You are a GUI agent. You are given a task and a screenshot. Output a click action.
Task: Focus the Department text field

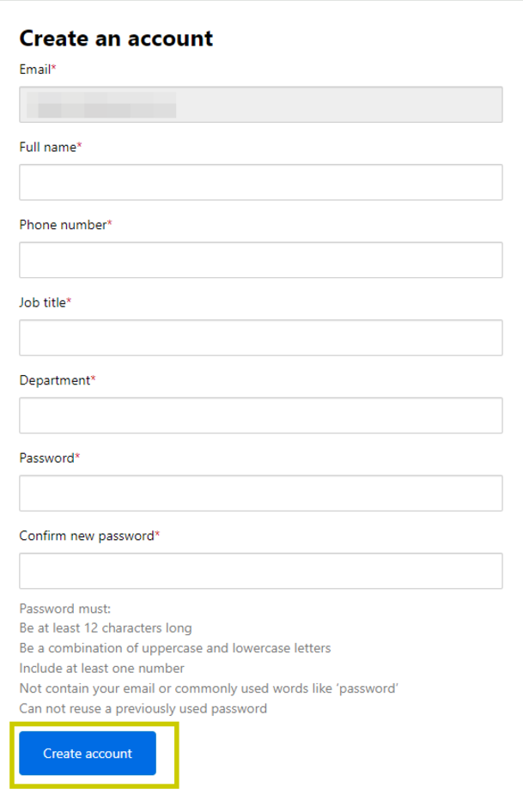(260, 415)
